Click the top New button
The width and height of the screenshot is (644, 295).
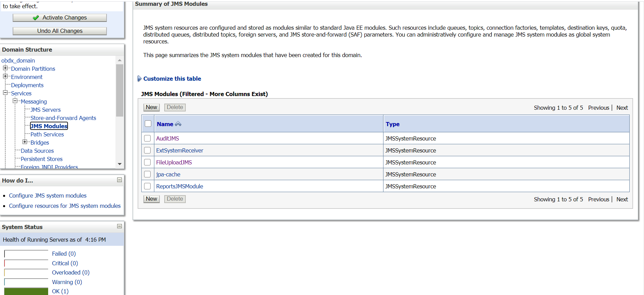click(x=151, y=107)
